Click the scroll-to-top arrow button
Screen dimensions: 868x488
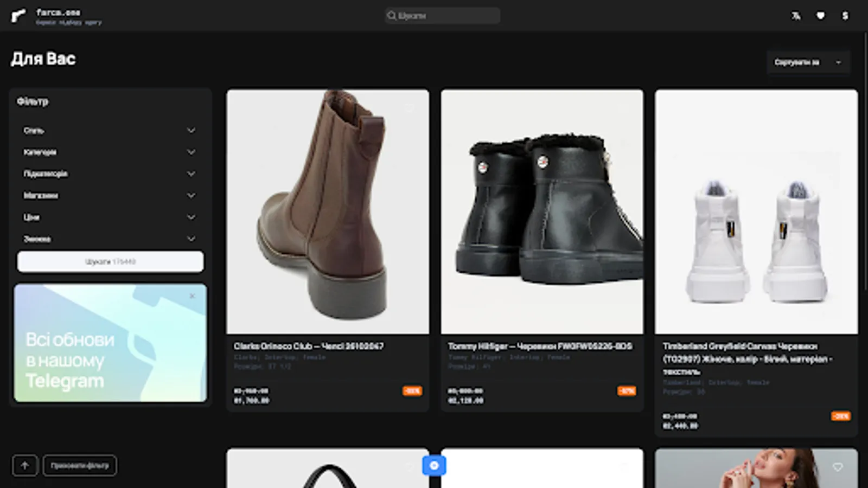coord(25,465)
